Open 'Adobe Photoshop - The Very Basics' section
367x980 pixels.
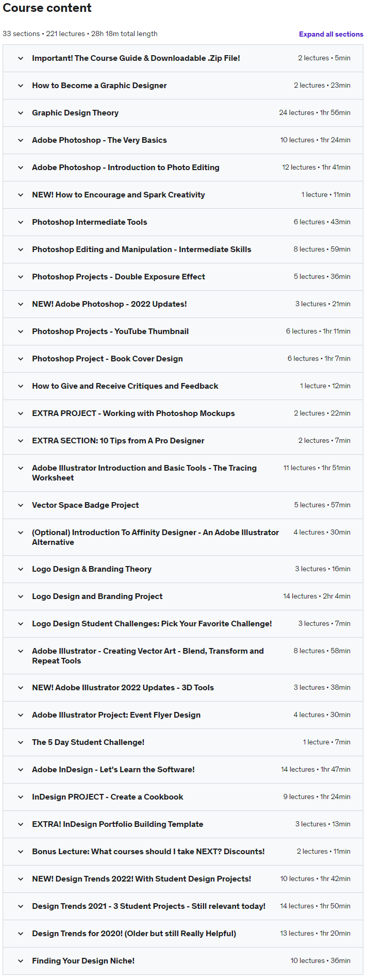tap(183, 140)
